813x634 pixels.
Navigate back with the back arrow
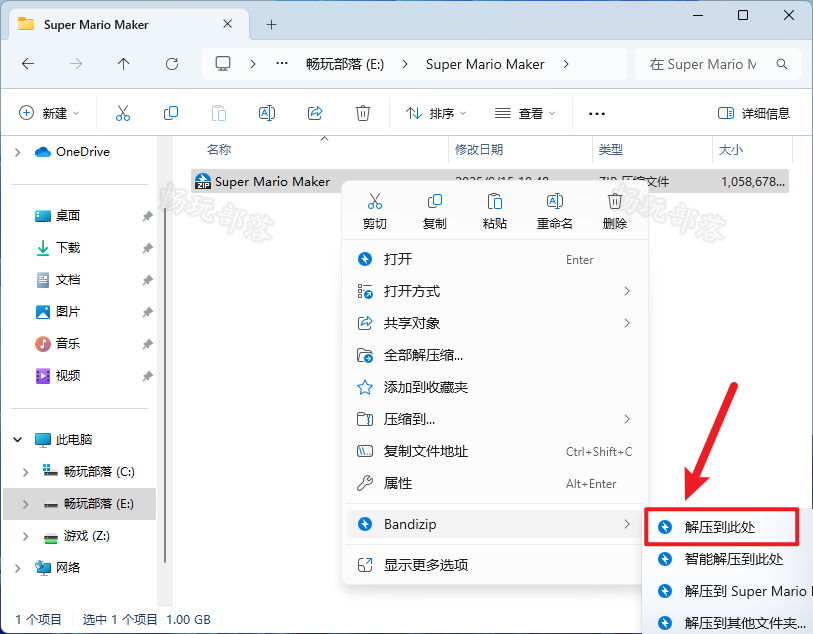click(28, 64)
